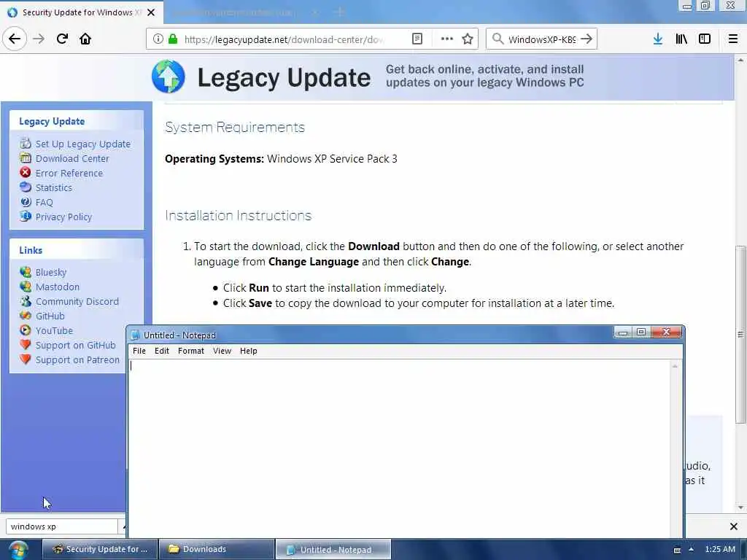The height and width of the screenshot is (560, 747).
Task: Click Support on GitHub heart icon
Action: click(26, 345)
